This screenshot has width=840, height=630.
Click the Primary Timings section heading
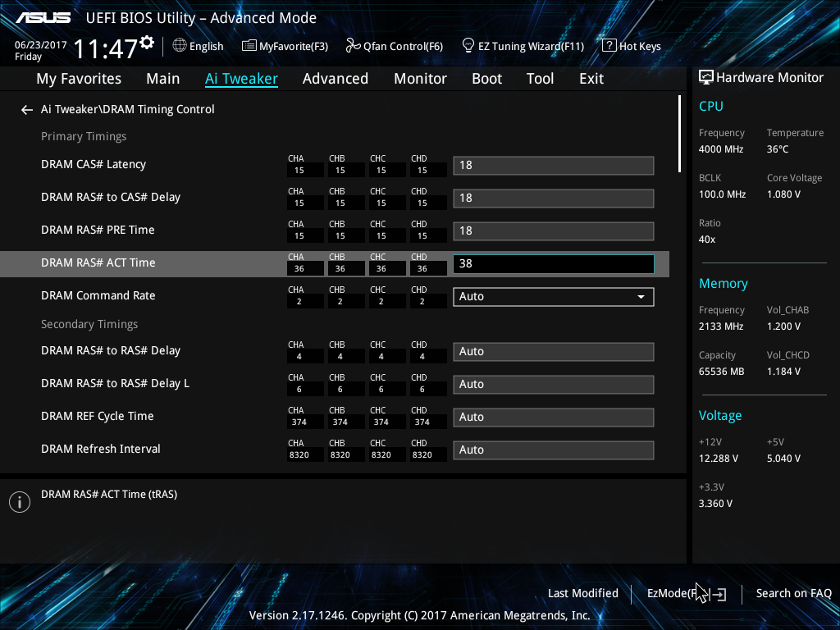[x=84, y=137]
